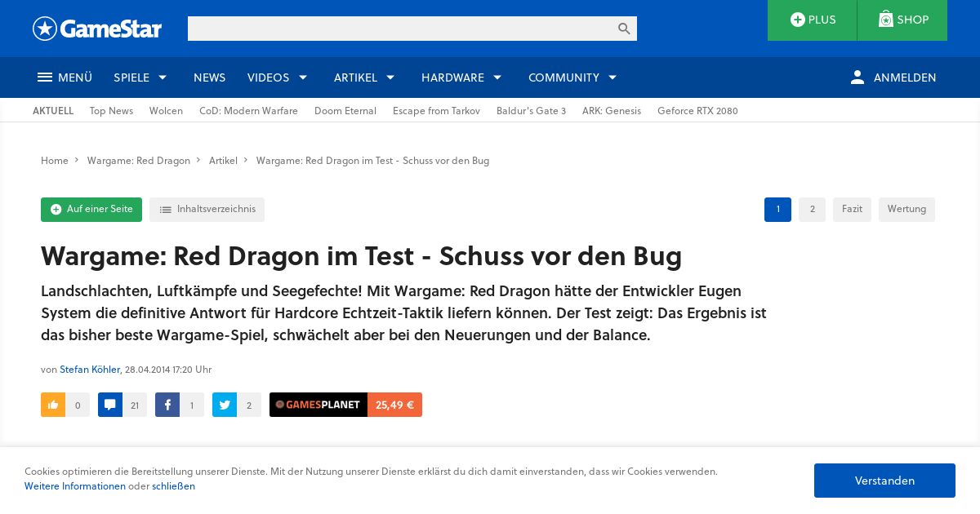Image resolution: width=980 pixels, height=514 pixels.
Task: Jump to the Fazit section
Action: pos(852,210)
